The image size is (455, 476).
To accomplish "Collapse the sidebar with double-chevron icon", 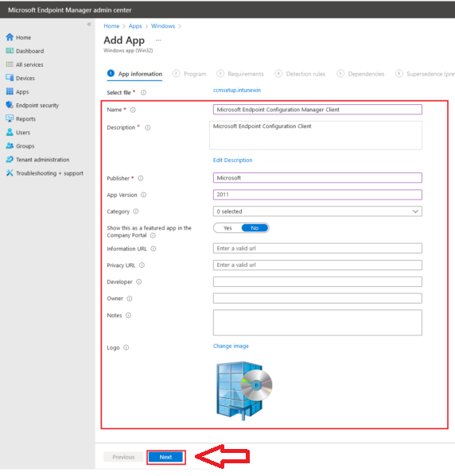I will [89, 25].
